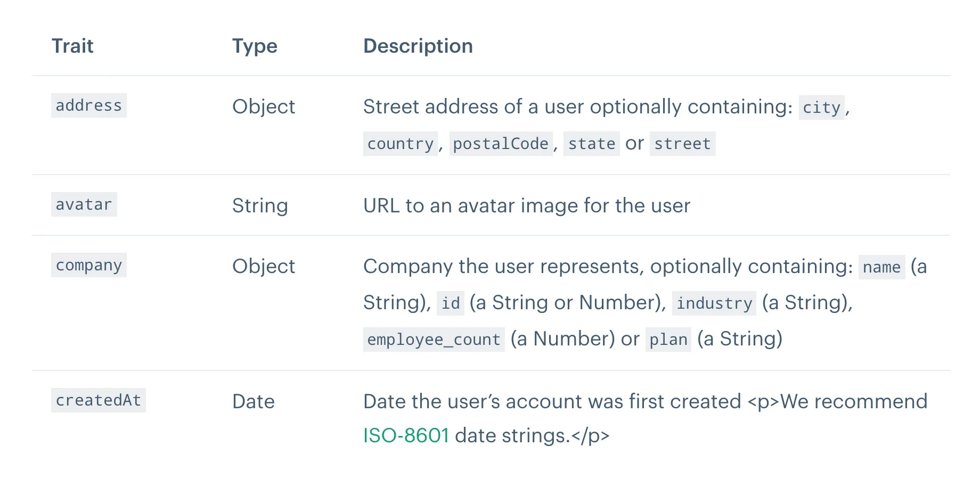Viewport: 980px width, 479px height.
Task: Click the state code snippet
Action: [x=591, y=144]
